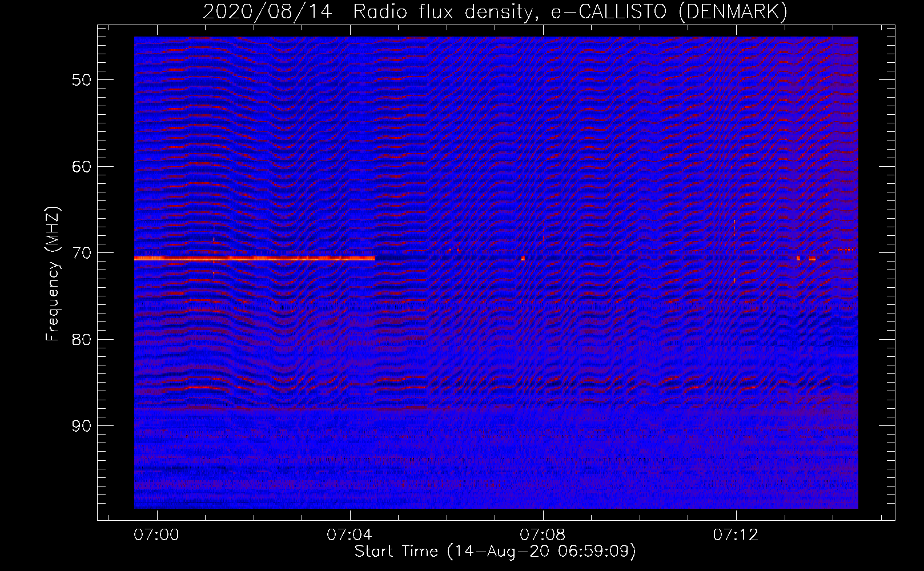The image size is (924, 571).
Task: Click the bright orange emission line near 71 MHz
Action: pos(255,259)
